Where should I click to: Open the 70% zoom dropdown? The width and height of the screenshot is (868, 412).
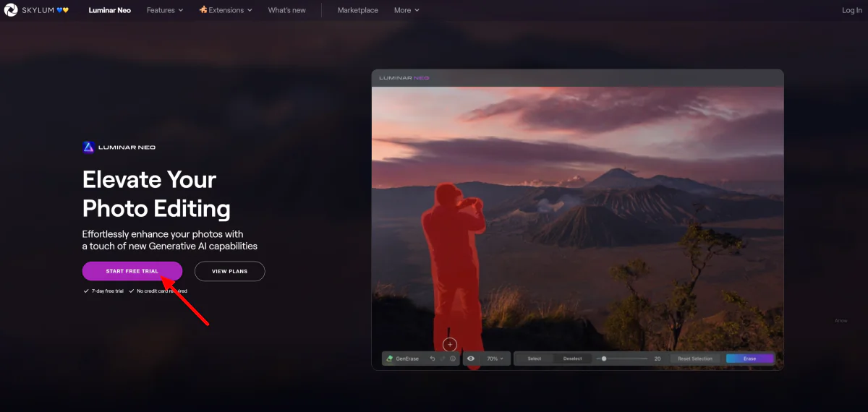pyautogui.click(x=495, y=359)
